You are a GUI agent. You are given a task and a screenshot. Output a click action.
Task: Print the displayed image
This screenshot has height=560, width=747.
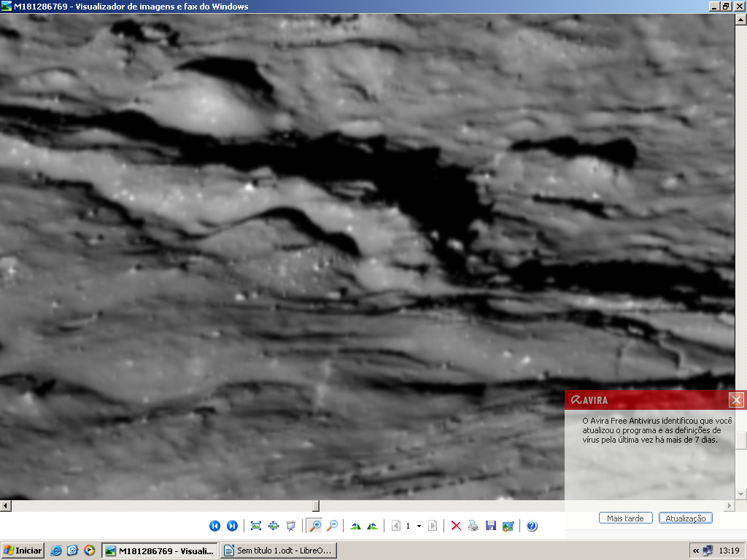coord(473,526)
